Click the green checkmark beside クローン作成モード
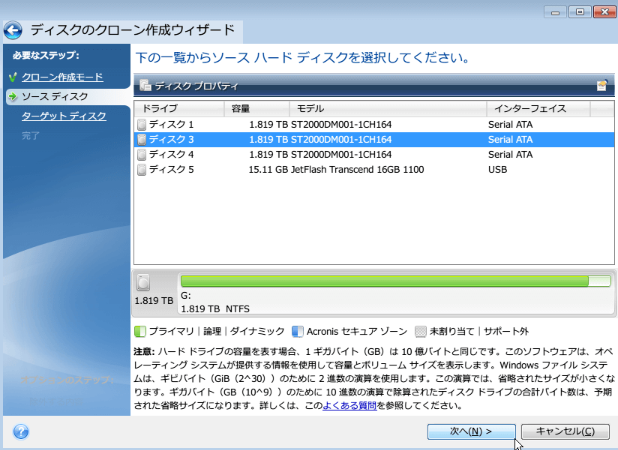618x450 pixels. (x=13, y=77)
